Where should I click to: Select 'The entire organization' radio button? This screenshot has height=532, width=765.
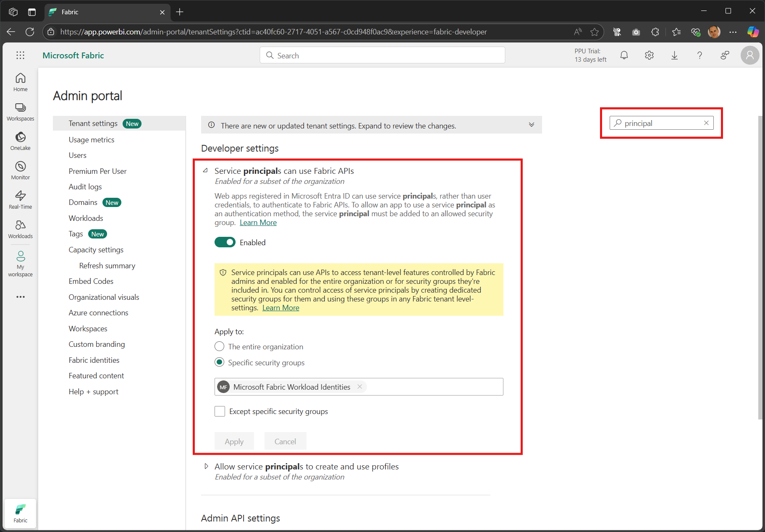[x=219, y=346]
